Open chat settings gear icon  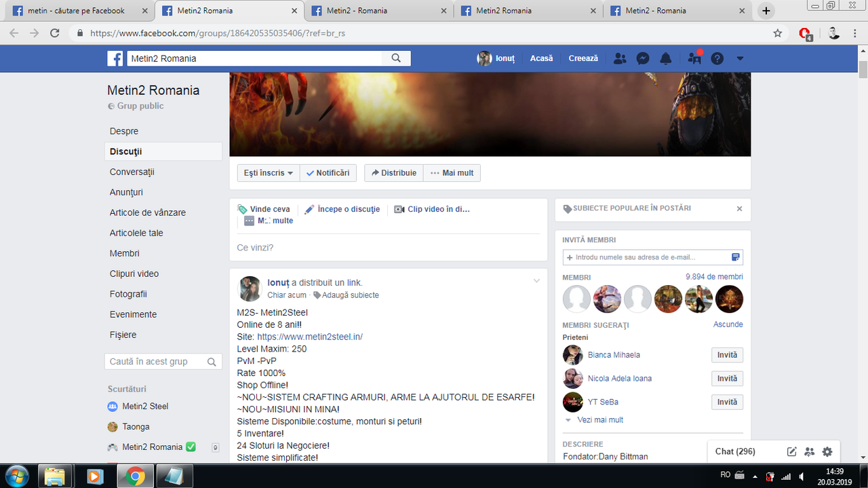(827, 451)
